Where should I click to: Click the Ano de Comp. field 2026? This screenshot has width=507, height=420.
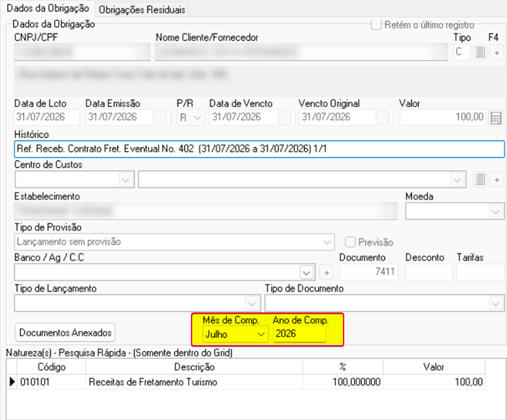click(x=300, y=334)
